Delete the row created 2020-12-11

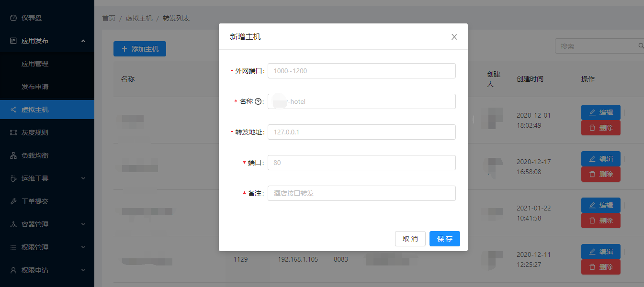(601, 267)
